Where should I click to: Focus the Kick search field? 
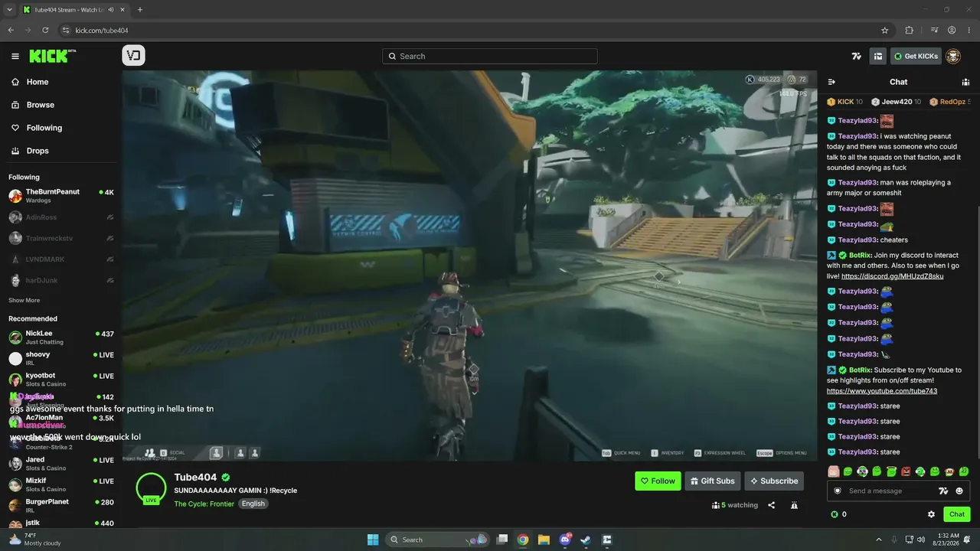(x=490, y=56)
